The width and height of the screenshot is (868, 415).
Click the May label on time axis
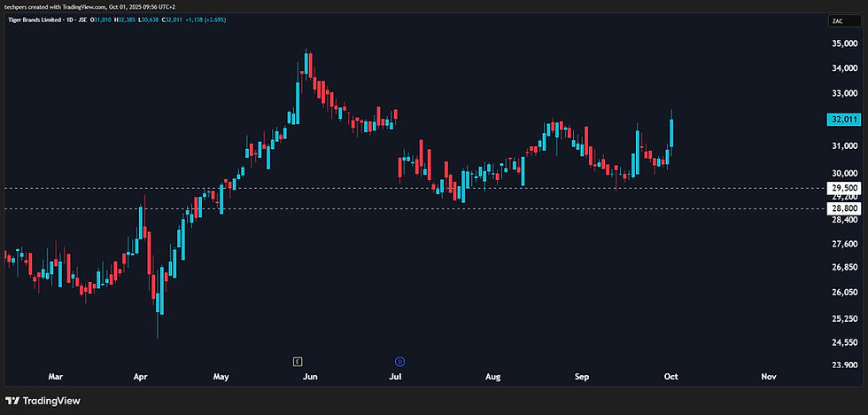click(x=221, y=377)
